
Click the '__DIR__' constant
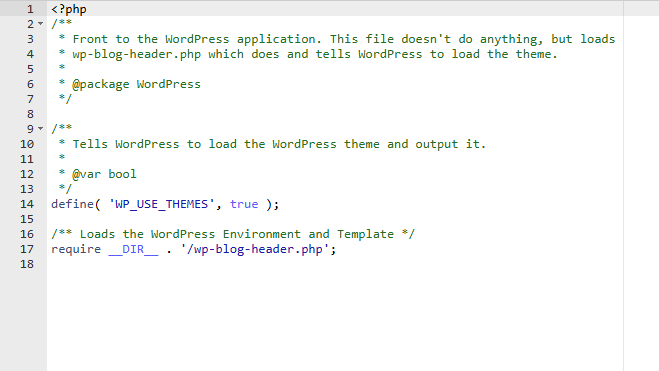(x=133, y=249)
